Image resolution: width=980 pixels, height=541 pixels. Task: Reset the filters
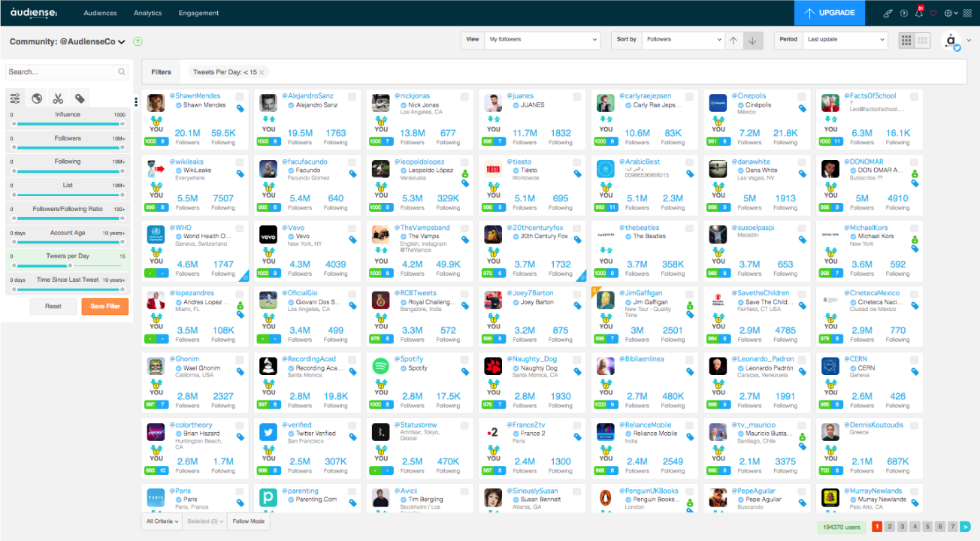coord(53,306)
